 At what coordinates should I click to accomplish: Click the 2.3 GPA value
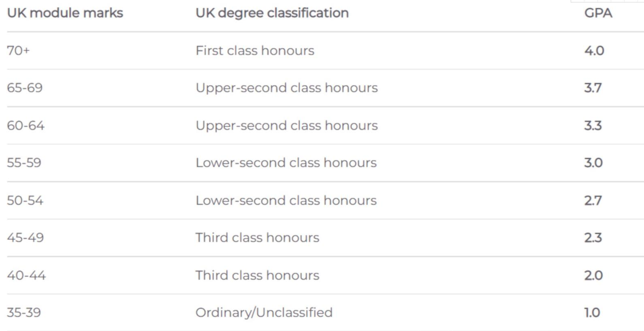pyautogui.click(x=593, y=238)
